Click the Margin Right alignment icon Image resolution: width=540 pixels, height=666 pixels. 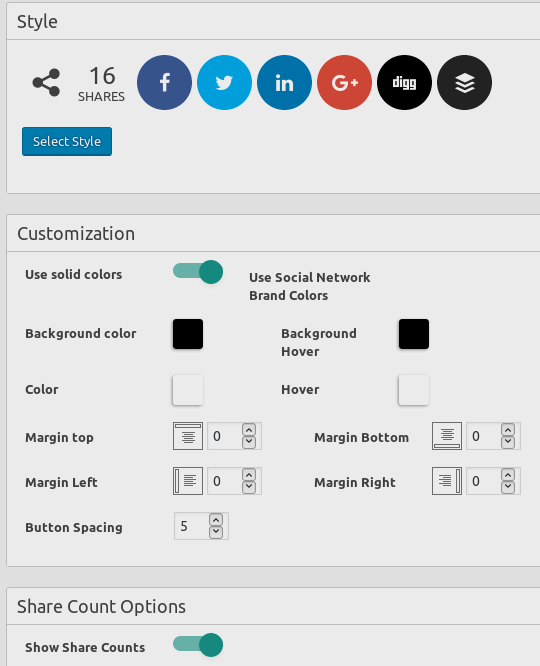(447, 481)
